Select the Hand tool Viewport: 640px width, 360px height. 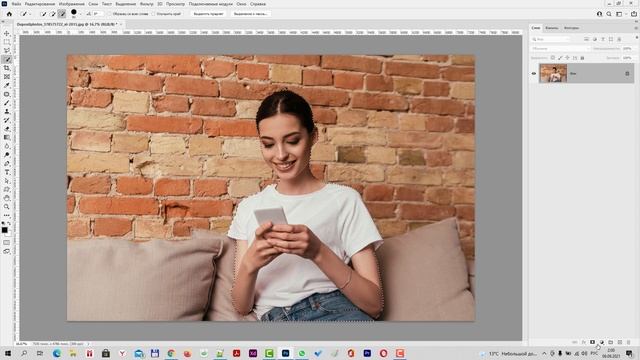(x=7, y=198)
